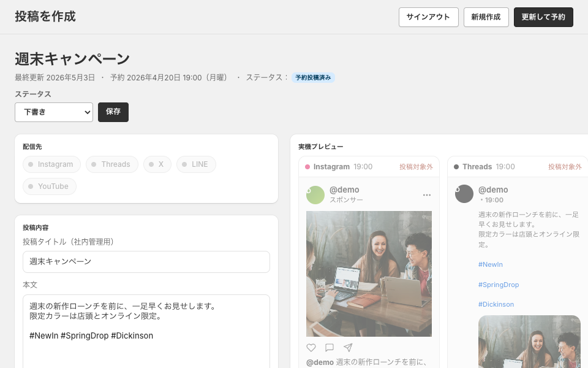Click the 保存 button
Viewport: 588px width, 368px height.
click(x=113, y=112)
